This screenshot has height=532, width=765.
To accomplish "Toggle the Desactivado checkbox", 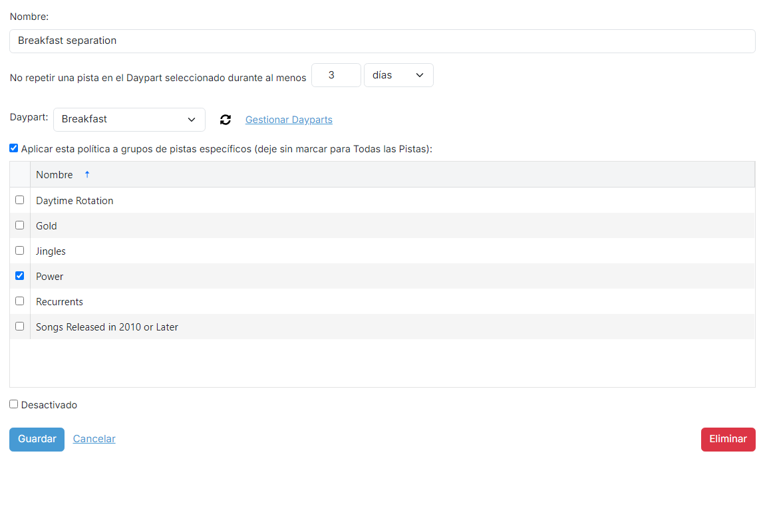I will [14, 404].
